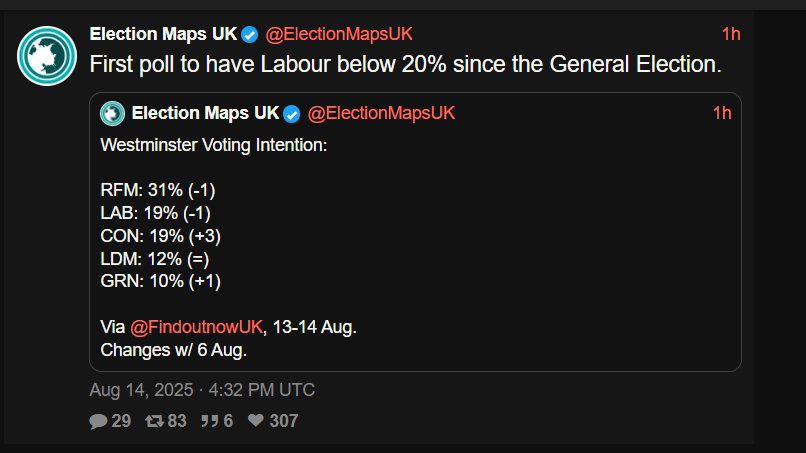Click the quote marks icon
This screenshot has width=806, height=453.
(209, 422)
